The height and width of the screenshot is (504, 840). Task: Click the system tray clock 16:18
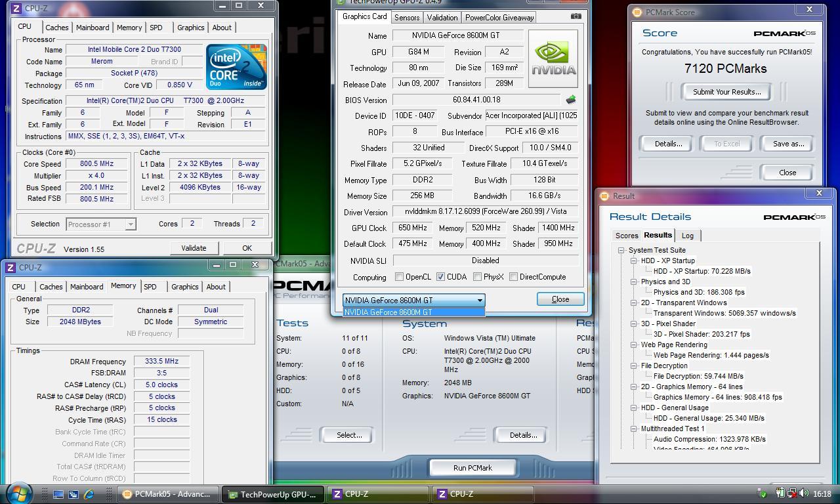822,494
